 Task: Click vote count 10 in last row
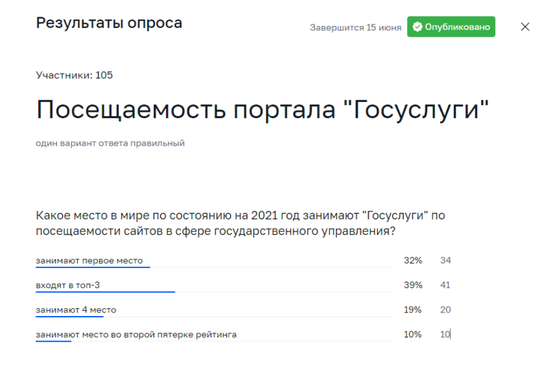point(445,334)
